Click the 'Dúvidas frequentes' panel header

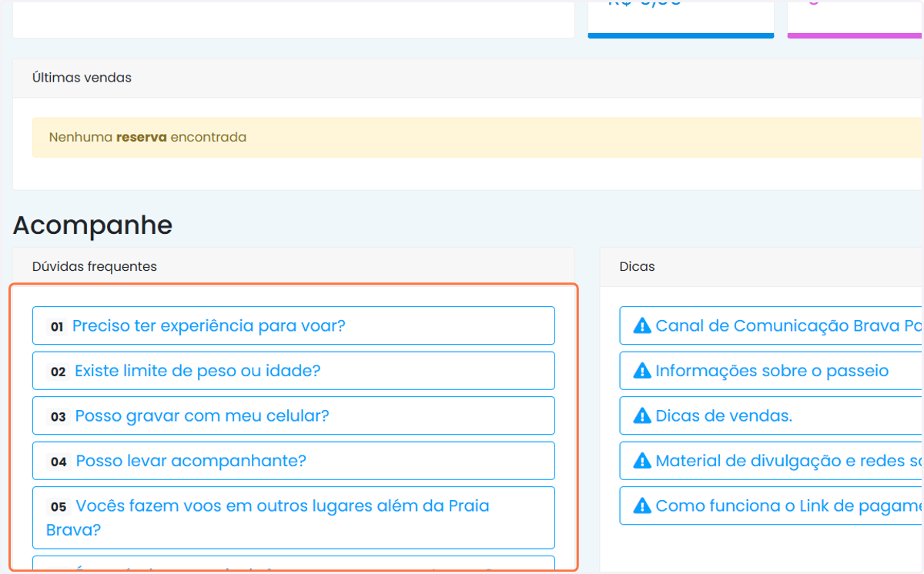293,266
